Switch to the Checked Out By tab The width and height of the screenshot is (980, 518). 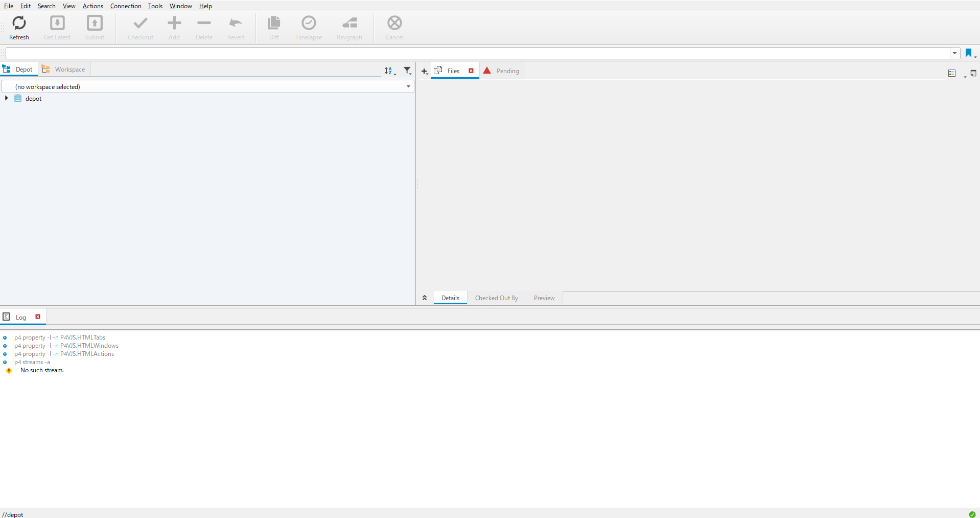click(496, 298)
